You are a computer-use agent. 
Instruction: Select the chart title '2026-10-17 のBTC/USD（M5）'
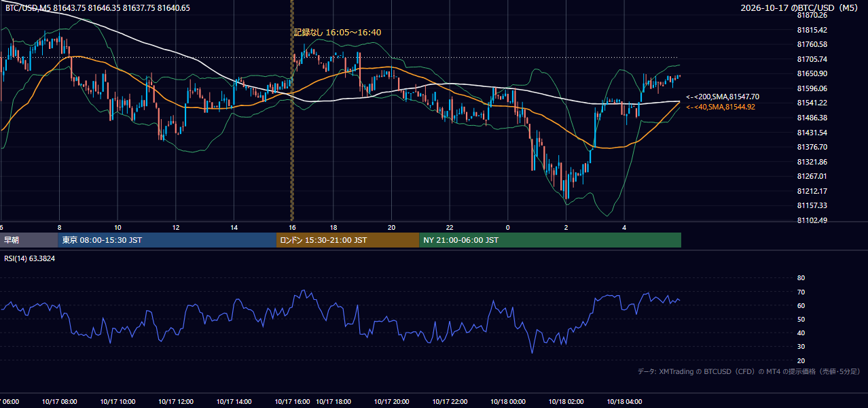[x=799, y=8]
